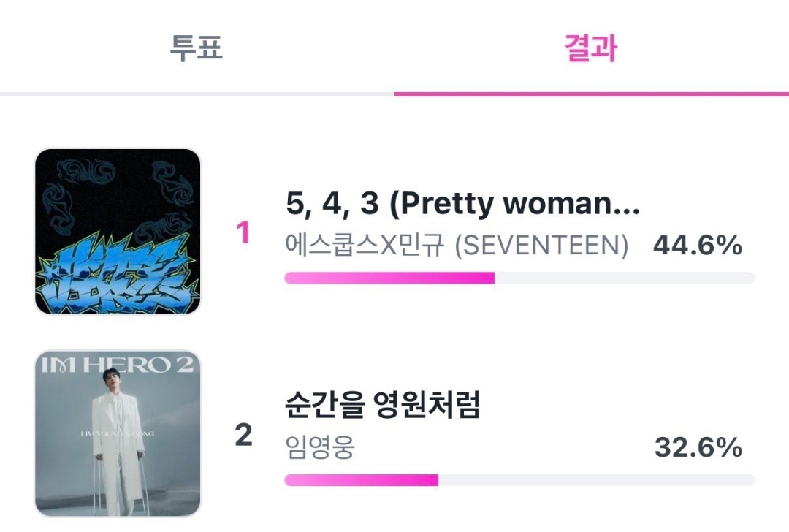The image size is (789, 532).
Task: Open the IM HERO 2 album thumbnail
Action: (x=118, y=433)
